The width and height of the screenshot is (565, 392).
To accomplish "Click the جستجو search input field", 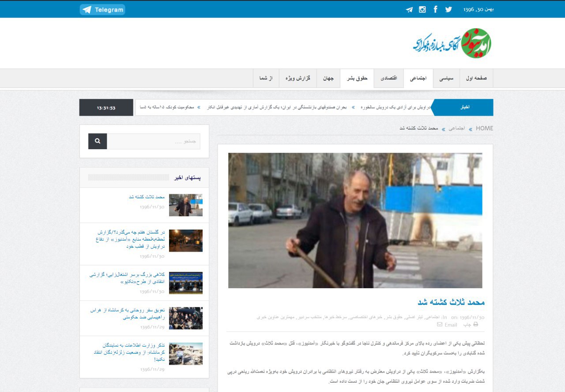I will 153,141.
